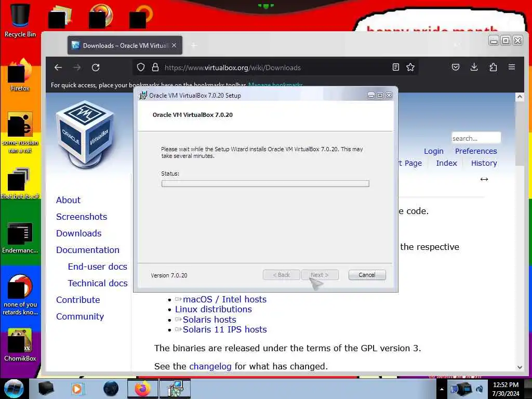Open the Index wiki link
Viewport: 532px width, 399px height.
pos(446,163)
